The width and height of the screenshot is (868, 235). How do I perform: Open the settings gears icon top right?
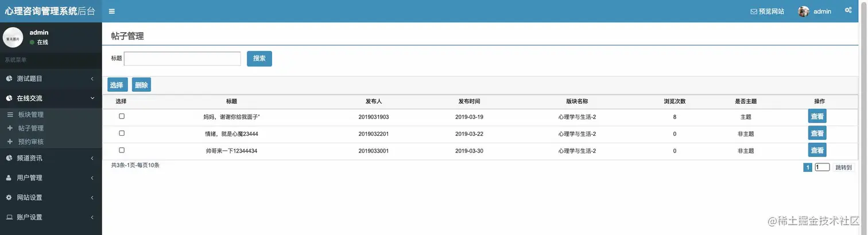(x=848, y=10)
